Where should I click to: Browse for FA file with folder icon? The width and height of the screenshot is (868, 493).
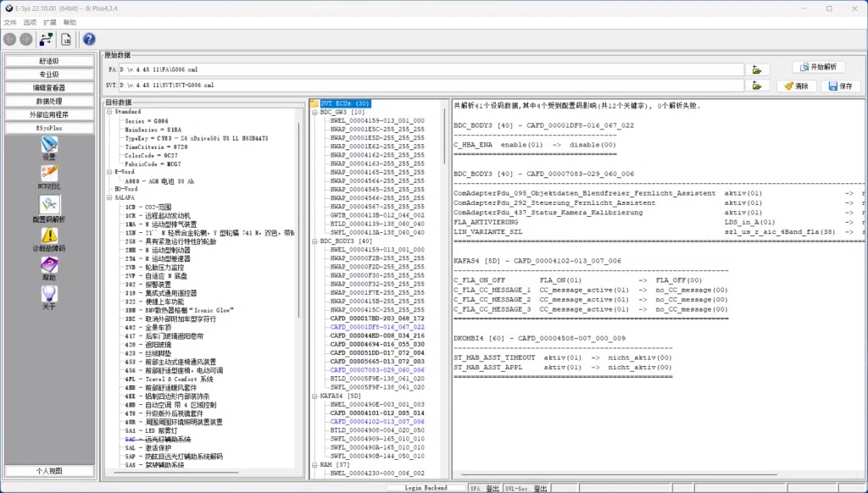click(x=757, y=69)
